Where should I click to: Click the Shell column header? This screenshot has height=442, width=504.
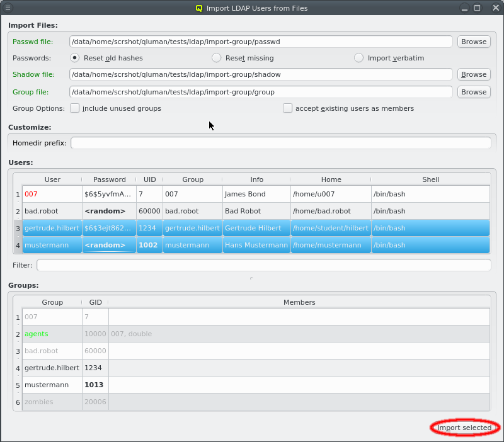click(x=430, y=179)
